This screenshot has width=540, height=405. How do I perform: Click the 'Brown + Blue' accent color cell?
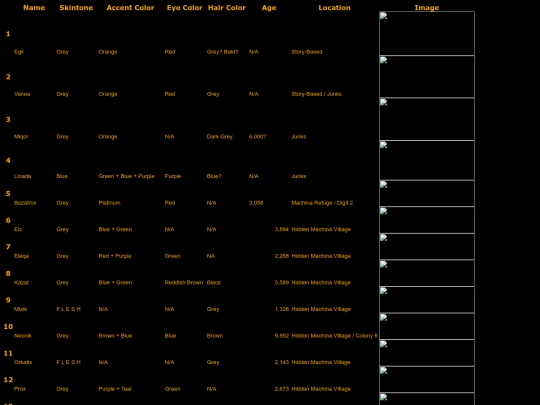(115, 335)
